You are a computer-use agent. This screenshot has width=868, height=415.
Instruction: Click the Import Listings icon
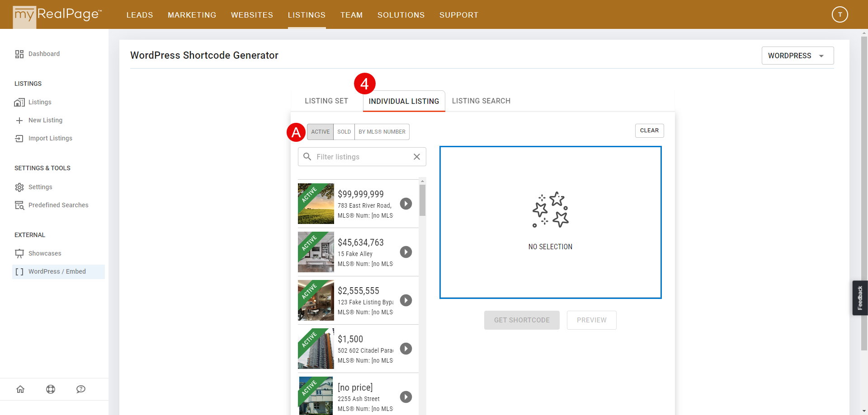point(19,139)
